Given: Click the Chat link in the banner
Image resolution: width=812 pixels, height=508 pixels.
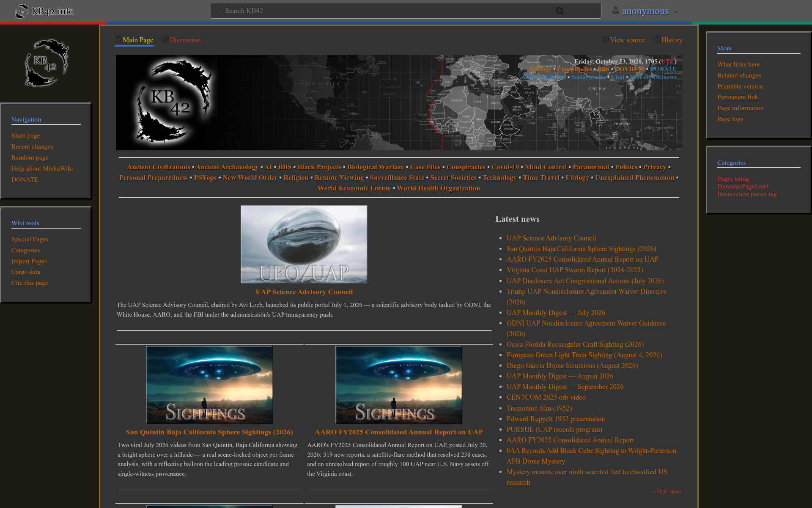Looking at the screenshot, I should click(617, 77).
